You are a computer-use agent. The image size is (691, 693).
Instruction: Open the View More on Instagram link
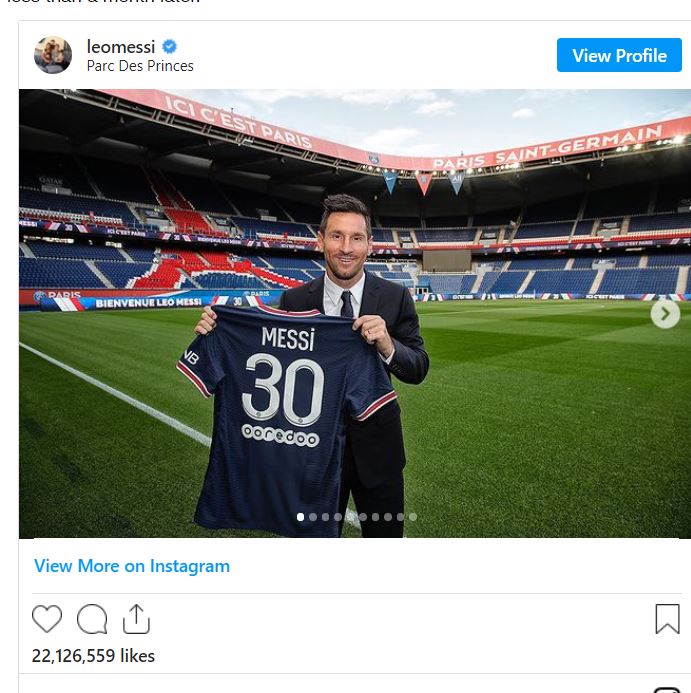point(132,566)
